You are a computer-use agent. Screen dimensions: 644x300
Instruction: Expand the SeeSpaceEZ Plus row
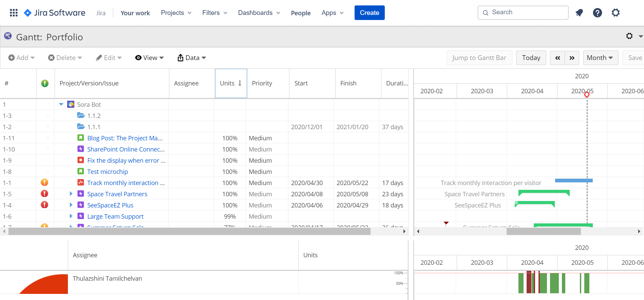point(71,205)
